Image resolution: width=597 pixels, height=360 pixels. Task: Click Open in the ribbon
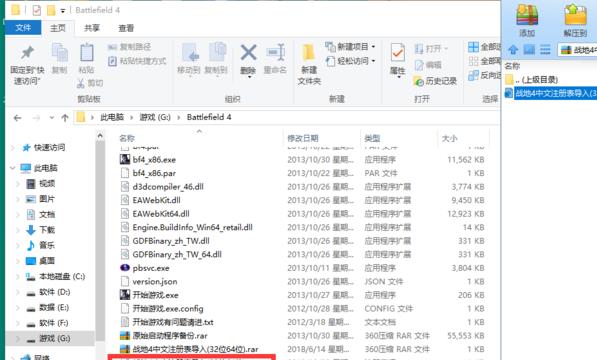point(431,49)
